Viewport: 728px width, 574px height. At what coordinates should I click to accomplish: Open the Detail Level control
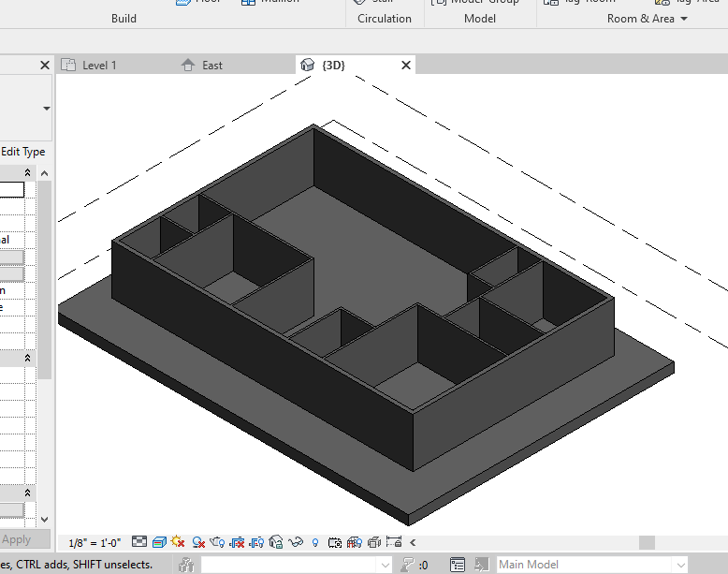tap(139, 541)
